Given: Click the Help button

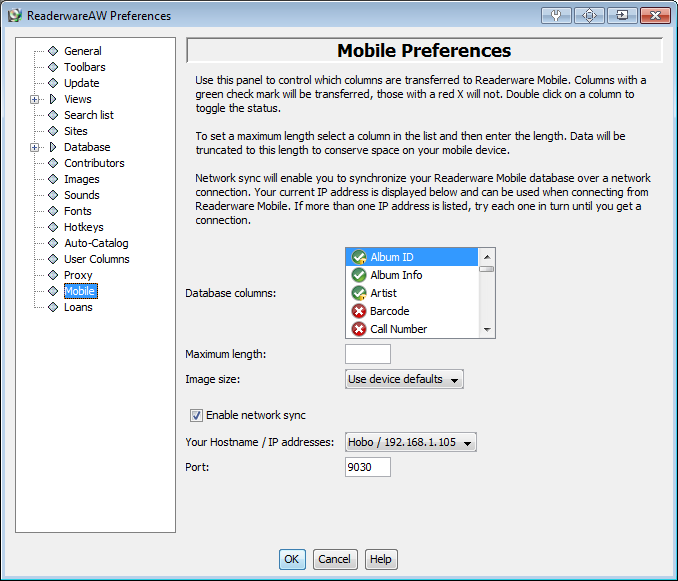Looking at the screenshot, I should click(x=381, y=559).
